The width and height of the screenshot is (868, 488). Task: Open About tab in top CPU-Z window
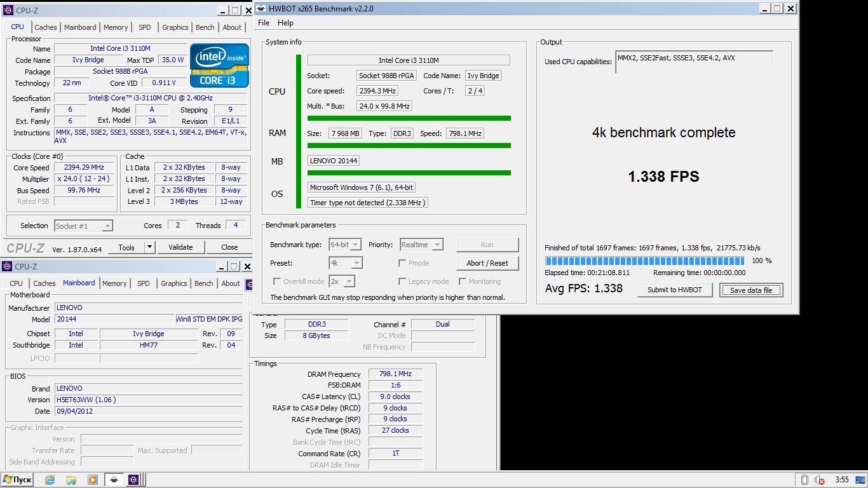(232, 27)
